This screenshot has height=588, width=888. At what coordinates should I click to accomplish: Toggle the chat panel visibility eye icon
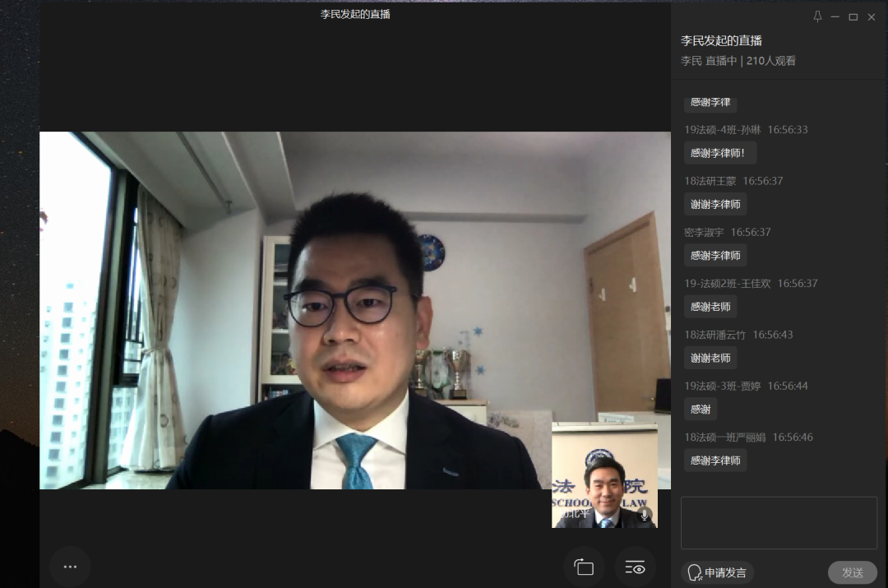click(635, 567)
